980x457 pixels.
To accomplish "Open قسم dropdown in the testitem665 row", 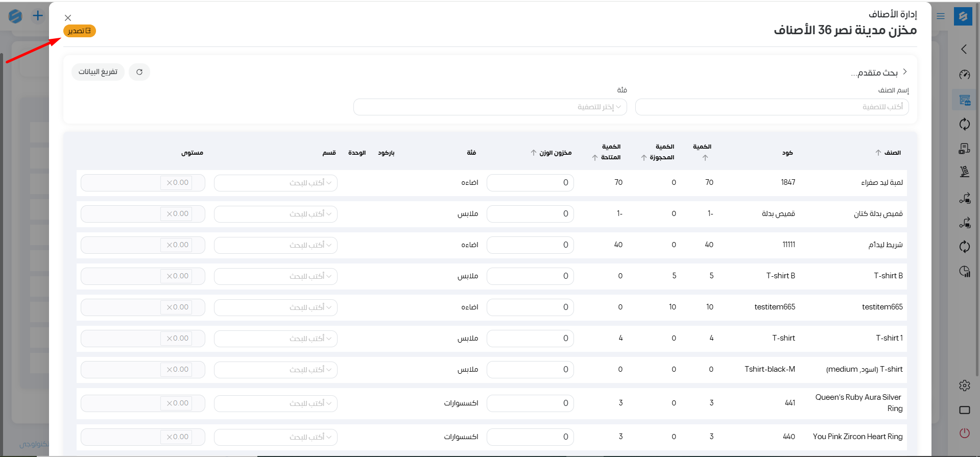I will coord(276,307).
